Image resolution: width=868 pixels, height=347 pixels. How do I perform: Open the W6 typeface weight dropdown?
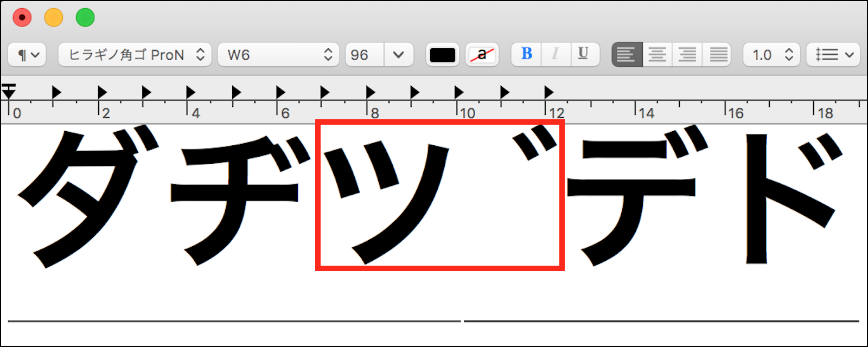[x=278, y=55]
